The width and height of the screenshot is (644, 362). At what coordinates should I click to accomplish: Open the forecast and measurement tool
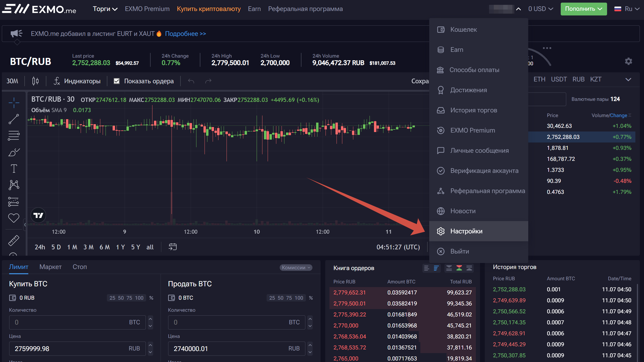pyautogui.click(x=14, y=201)
